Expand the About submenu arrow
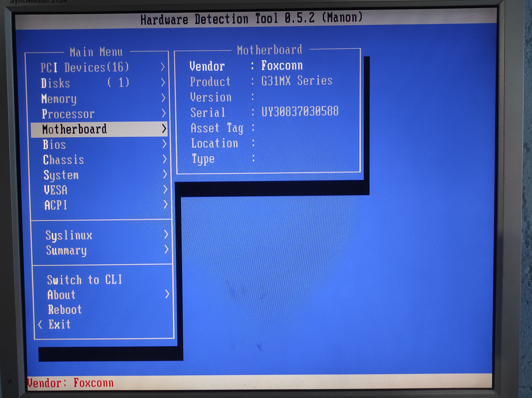 (167, 294)
